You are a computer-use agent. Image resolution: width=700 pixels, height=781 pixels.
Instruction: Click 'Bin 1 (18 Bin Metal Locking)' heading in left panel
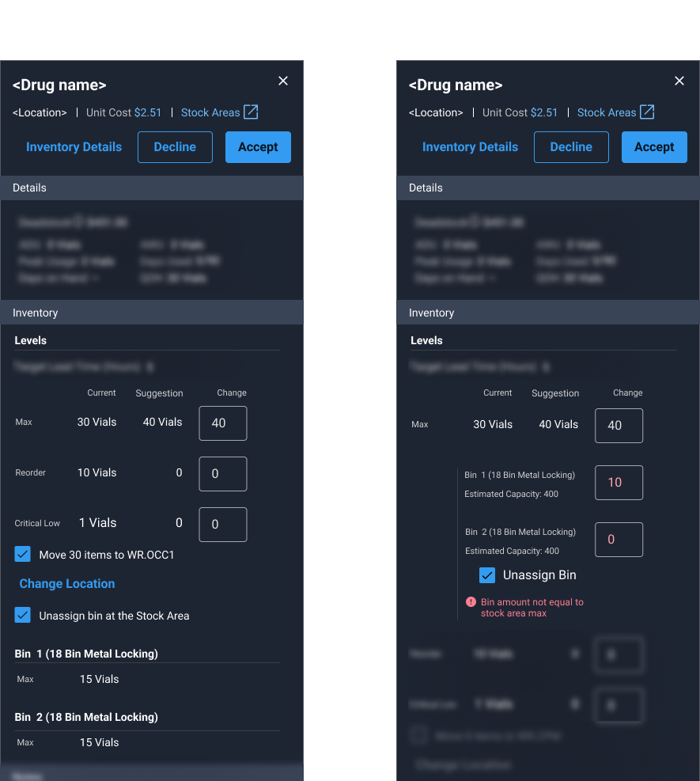click(x=86, y=654)
